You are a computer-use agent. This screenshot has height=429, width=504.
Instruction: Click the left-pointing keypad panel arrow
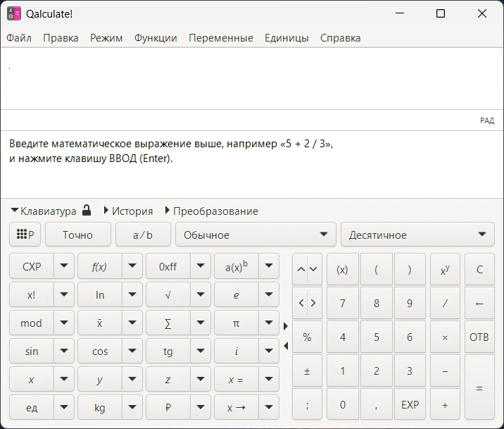click(x=286, y=346)
